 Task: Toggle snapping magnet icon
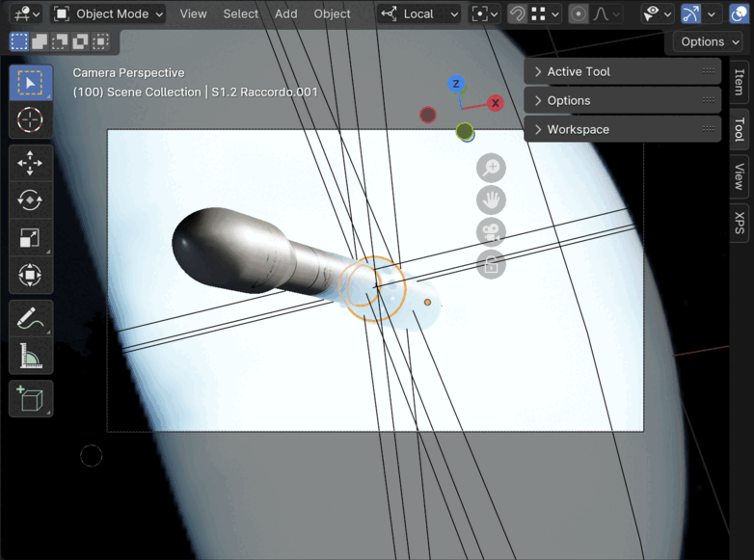tap(518, 13)
